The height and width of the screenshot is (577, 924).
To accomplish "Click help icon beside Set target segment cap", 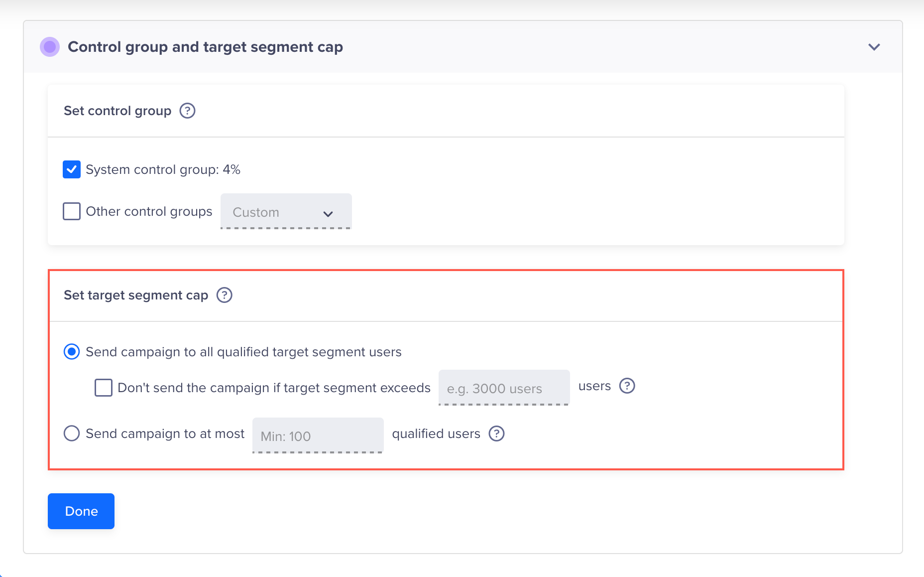I will point(225,295).
